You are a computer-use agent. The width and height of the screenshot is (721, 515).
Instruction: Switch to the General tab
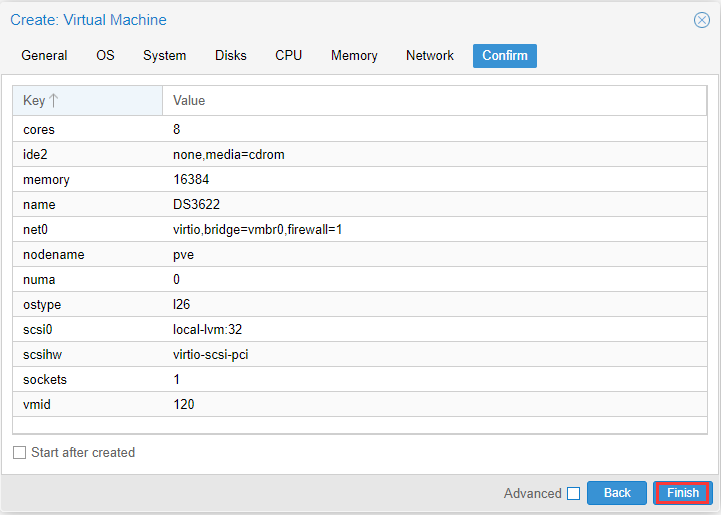coord(44,56)
